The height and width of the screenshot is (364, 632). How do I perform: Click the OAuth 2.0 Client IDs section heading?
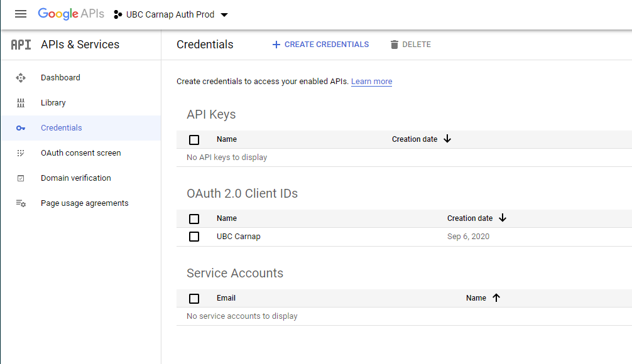point(242,193)
